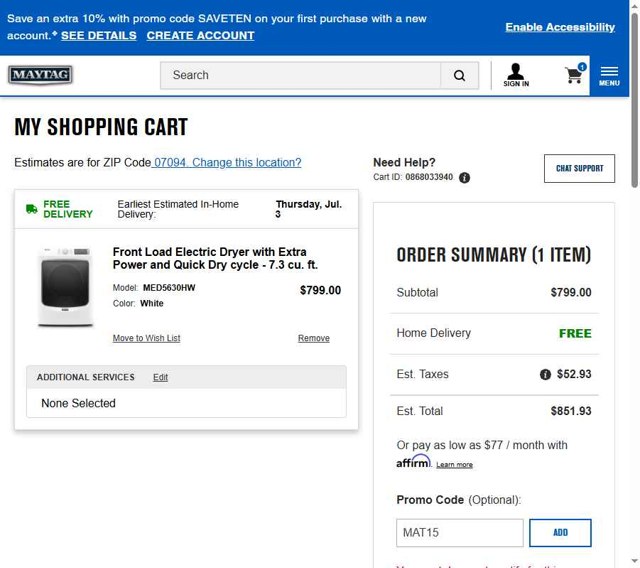Image resolution: width=640 pixels, height=568 pixels.
Task: Edit Additional Services
Action: coord(160,377)
